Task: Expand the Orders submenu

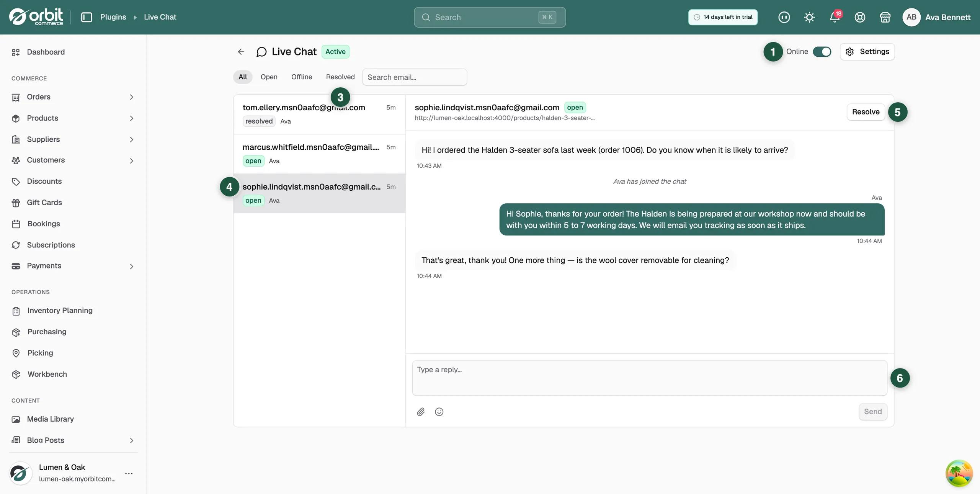Action: click(131, 97)
